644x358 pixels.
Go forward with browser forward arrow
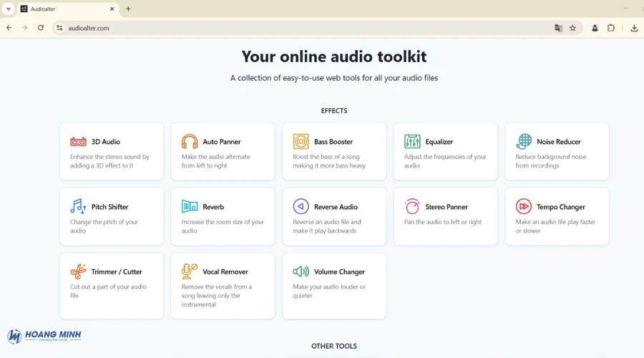click(24, 28)
